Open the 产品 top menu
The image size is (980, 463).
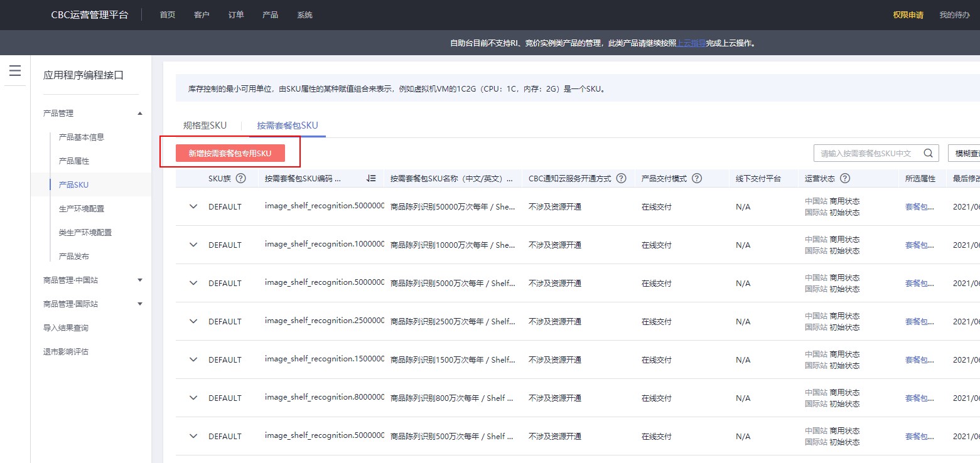(270, 15)
